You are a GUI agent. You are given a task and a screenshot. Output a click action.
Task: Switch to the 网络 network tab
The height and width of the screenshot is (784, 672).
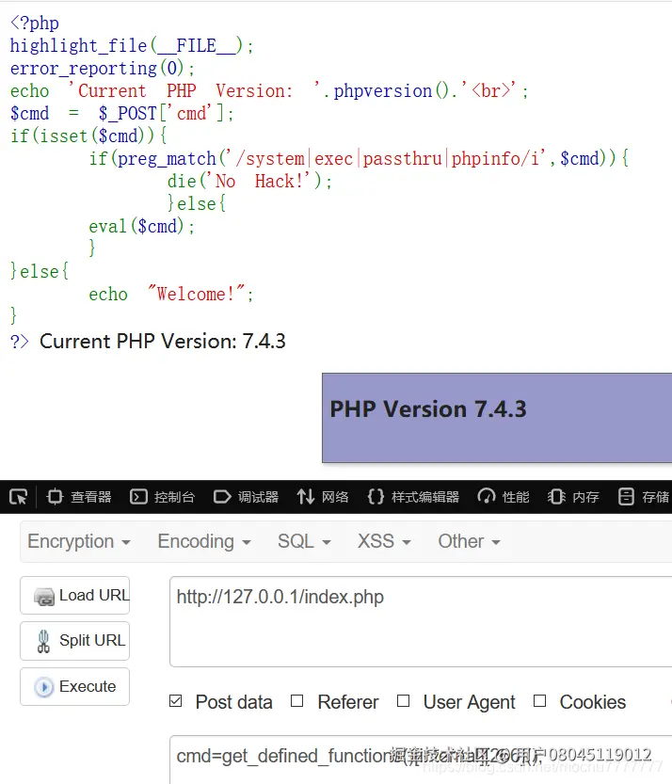tap(323, 497)
